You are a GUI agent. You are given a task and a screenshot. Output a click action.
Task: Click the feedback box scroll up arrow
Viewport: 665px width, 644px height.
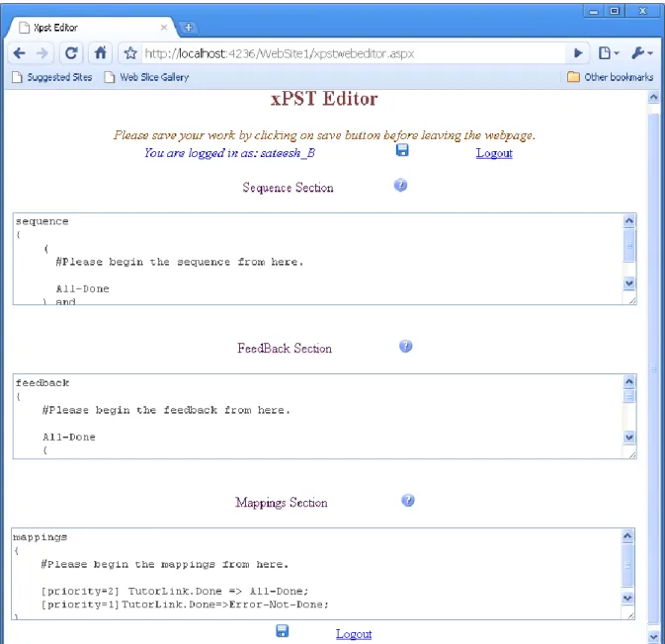pyautogui.click(x=629, y=381)
